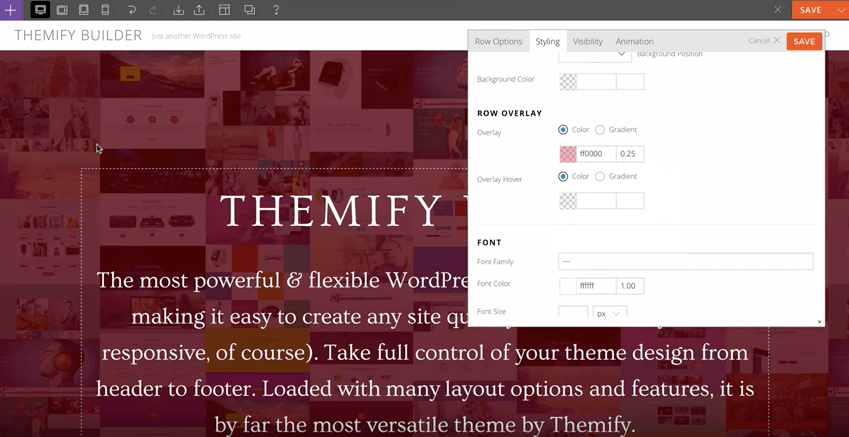The width and height of the screenshot is (849, 437).
Task: Select Gradient for Overlay
Action: pyautogui.click(x=600, y=129)
